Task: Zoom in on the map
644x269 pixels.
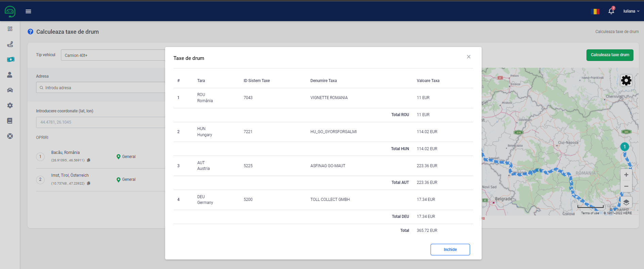Action: pos(626,175)
